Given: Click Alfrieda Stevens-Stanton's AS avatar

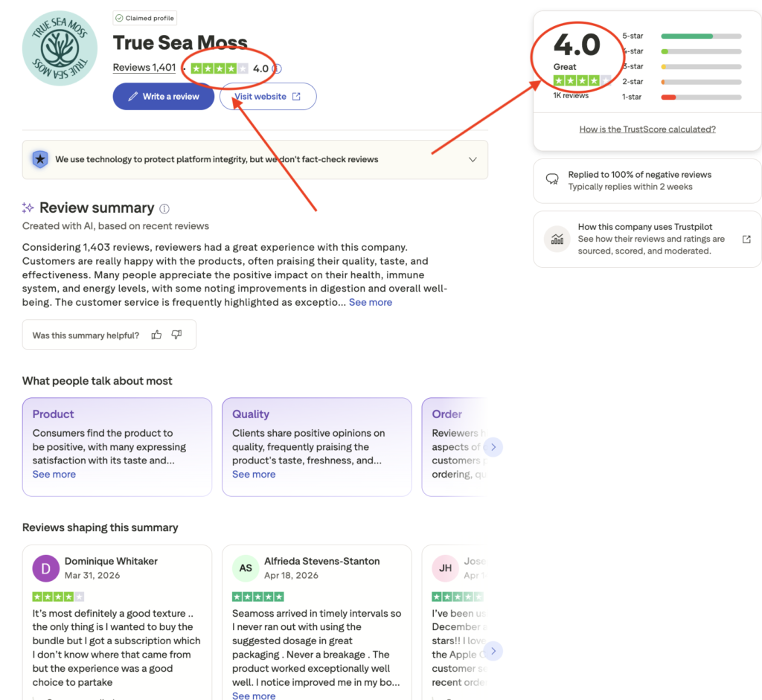Looking at the screenshot, I should 246,568.
